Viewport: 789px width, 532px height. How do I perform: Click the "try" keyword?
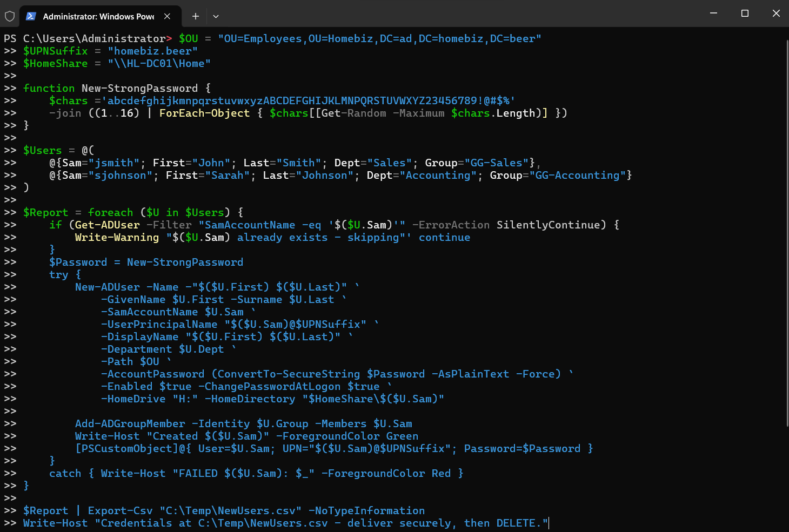59,274
